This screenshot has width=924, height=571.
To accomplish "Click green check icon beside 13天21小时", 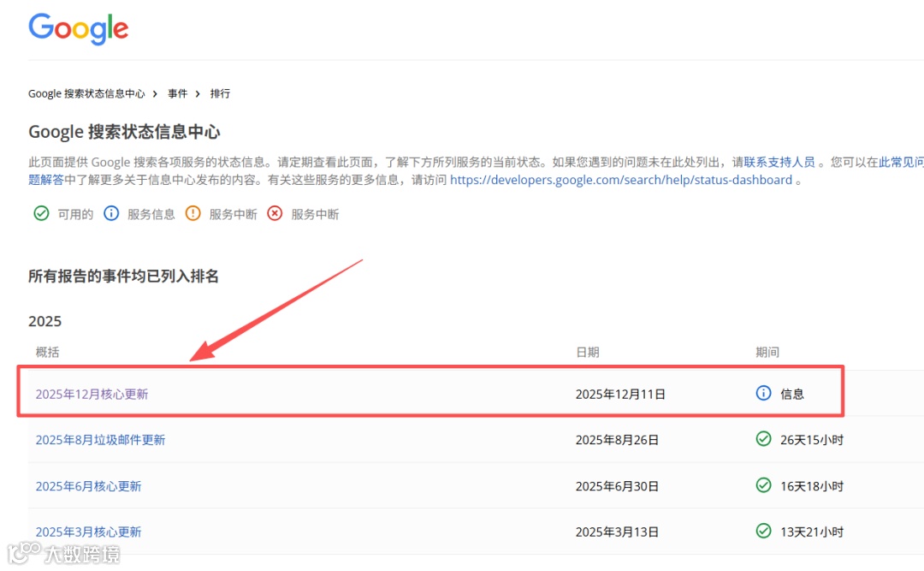I will (763, 531).
